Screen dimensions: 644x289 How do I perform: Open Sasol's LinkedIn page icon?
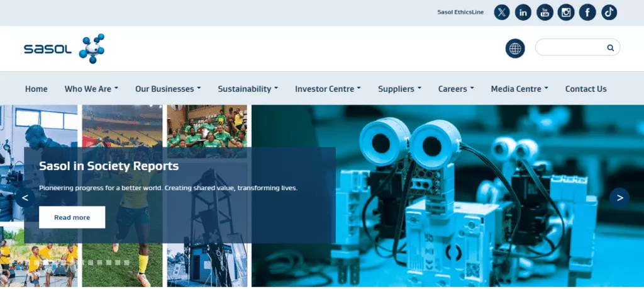point(523,13)
